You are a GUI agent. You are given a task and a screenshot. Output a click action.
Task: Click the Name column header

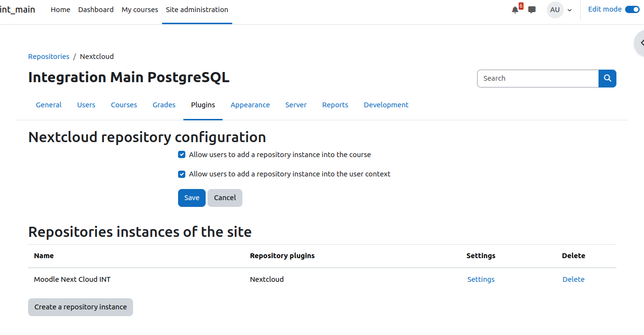[x=44, y=256]
